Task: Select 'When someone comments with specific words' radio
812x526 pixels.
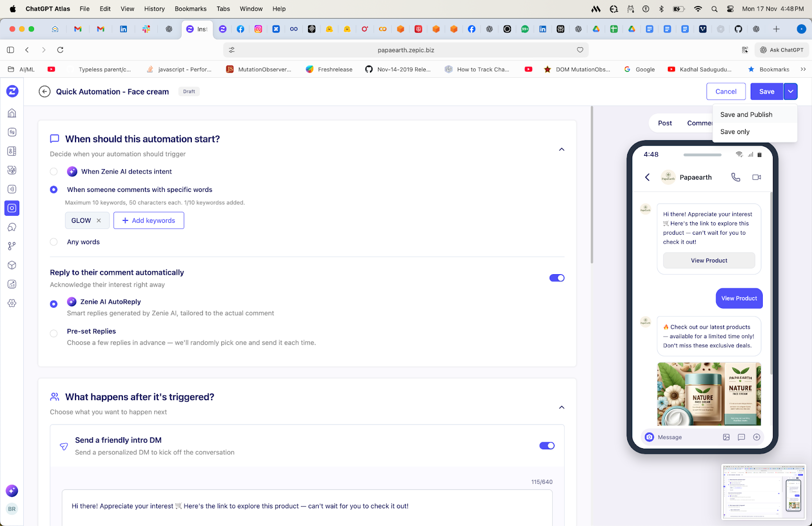Action: (x=54, y=189)
